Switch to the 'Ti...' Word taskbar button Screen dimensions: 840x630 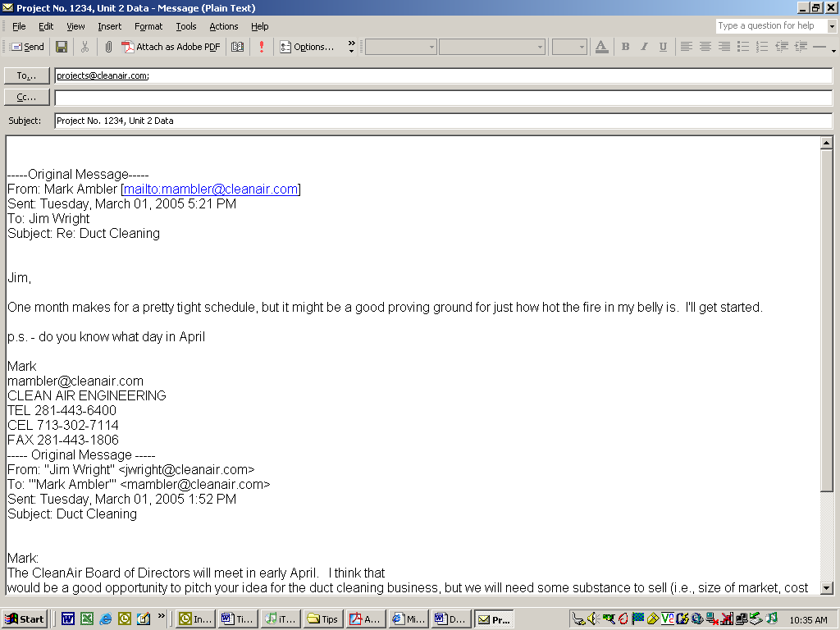239,619
